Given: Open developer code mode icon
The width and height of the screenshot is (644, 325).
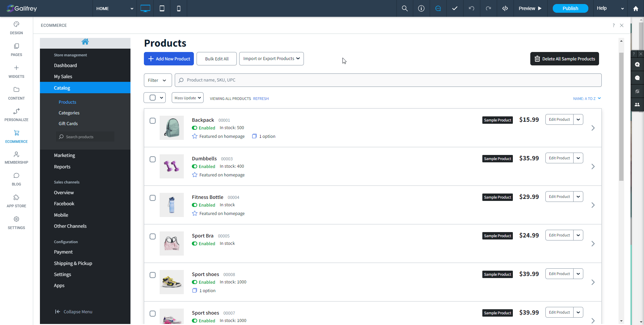Looking at the screenshot, I should coord(505,8).
